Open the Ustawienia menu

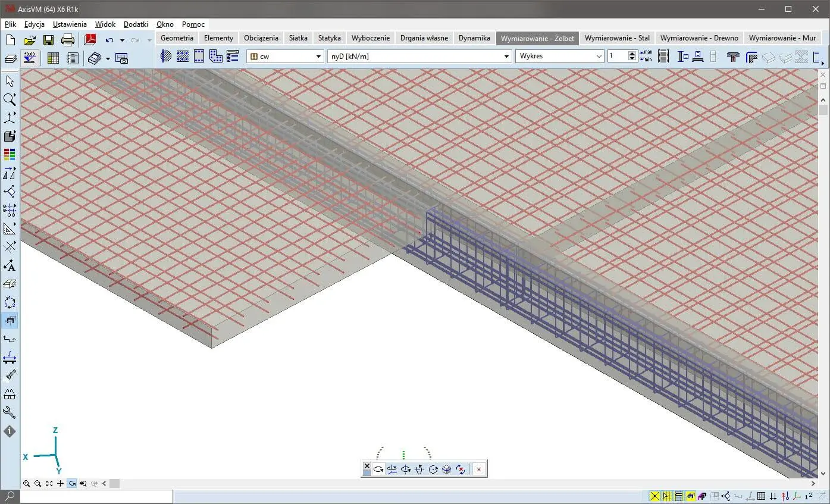coord(70,24)
